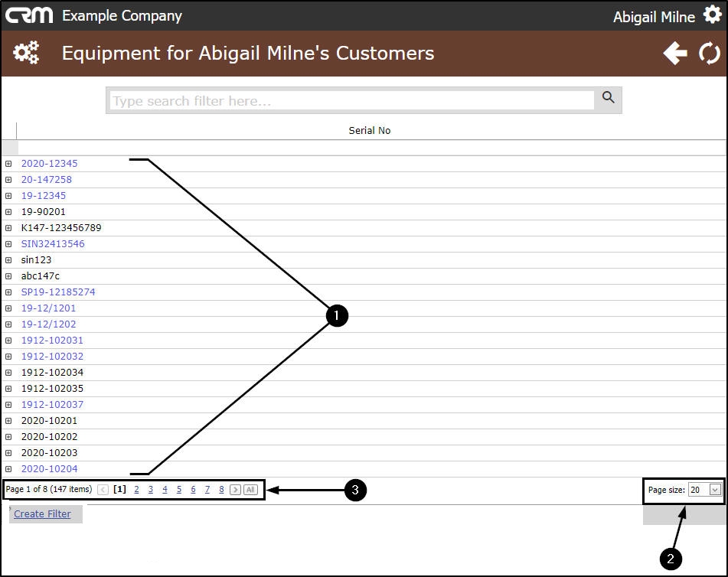Expand row abc147c

click(x=8, y=276)
